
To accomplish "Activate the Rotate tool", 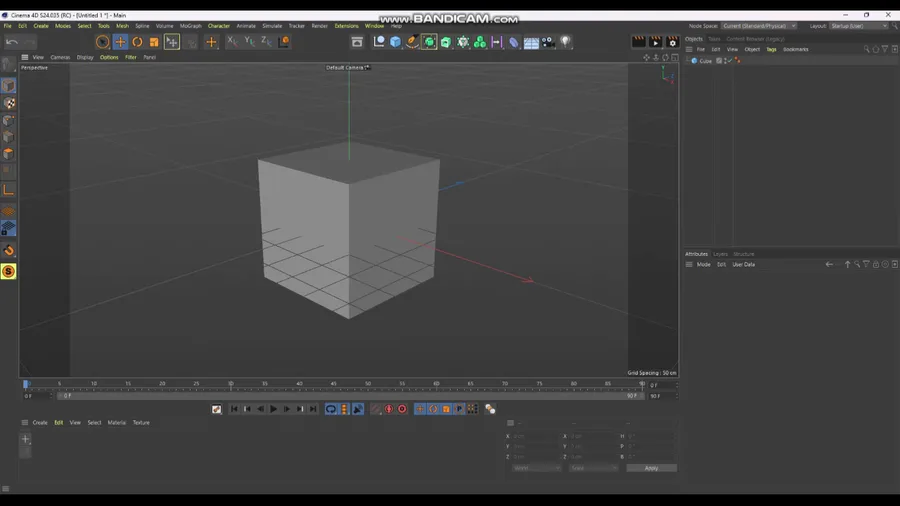I will click(137, 42).
